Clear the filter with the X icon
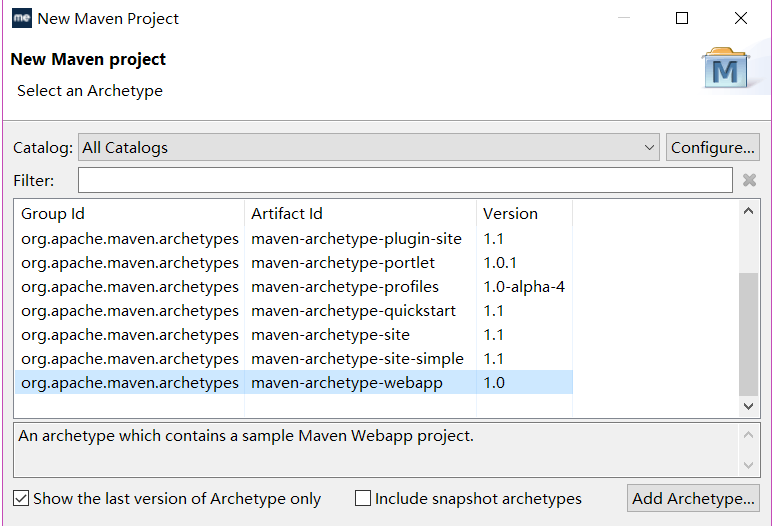Screen dimensions: 775x526 [x=749, y=180]
